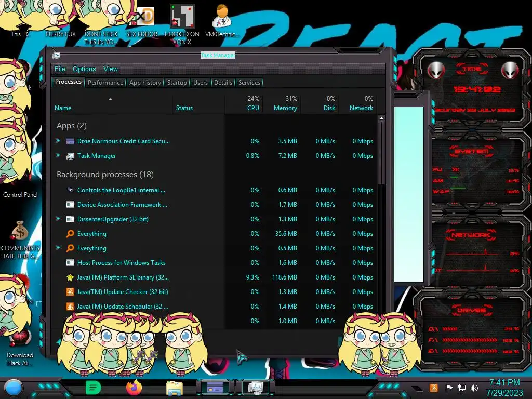This screenshot has width=532, height=399.
Task: Open the TIME gadget on the sidebar
Action: coord(472,89)
